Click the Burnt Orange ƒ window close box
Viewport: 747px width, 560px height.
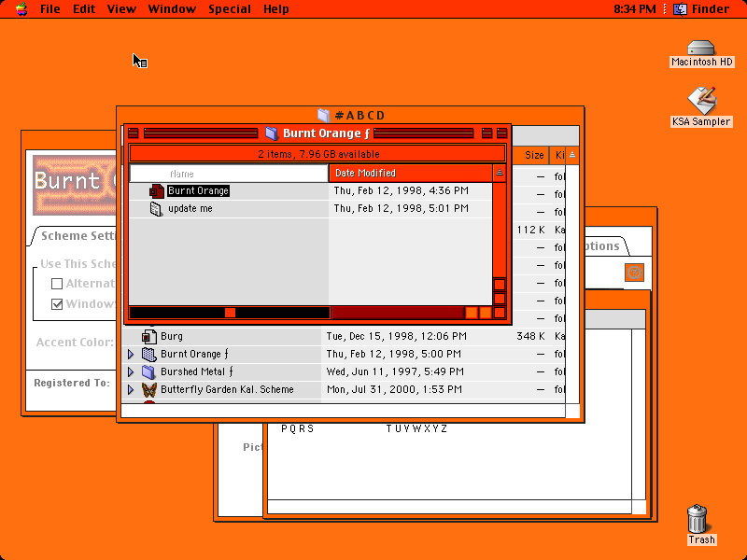134,133
